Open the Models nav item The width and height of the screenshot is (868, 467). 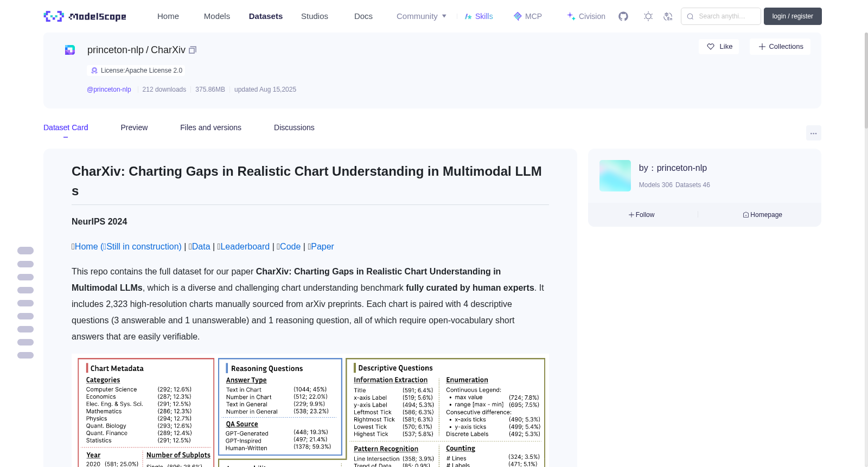[217, 16]
